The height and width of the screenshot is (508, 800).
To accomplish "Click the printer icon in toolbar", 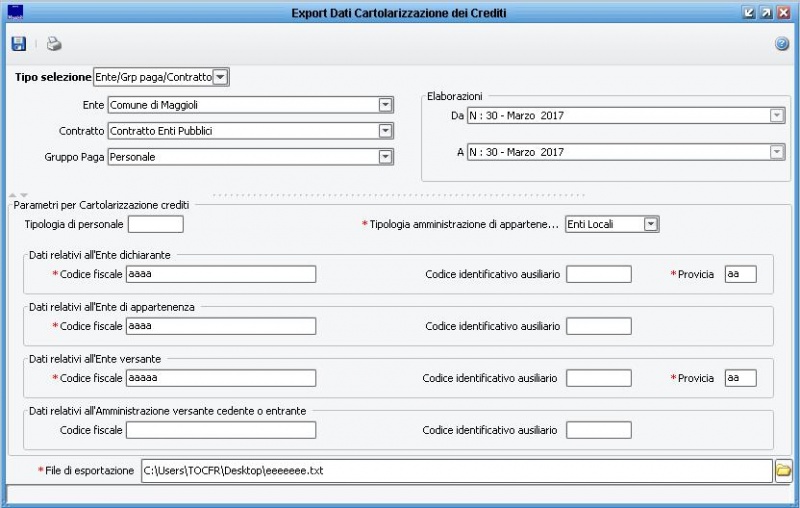I will click(x=54, y=44).
